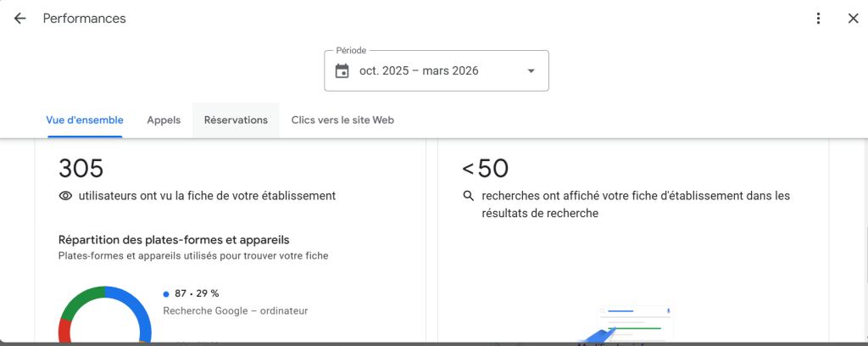The width and height of the screenshot is (868, 346).
Task: Select the Réservations tab
Action: [236, 120]
